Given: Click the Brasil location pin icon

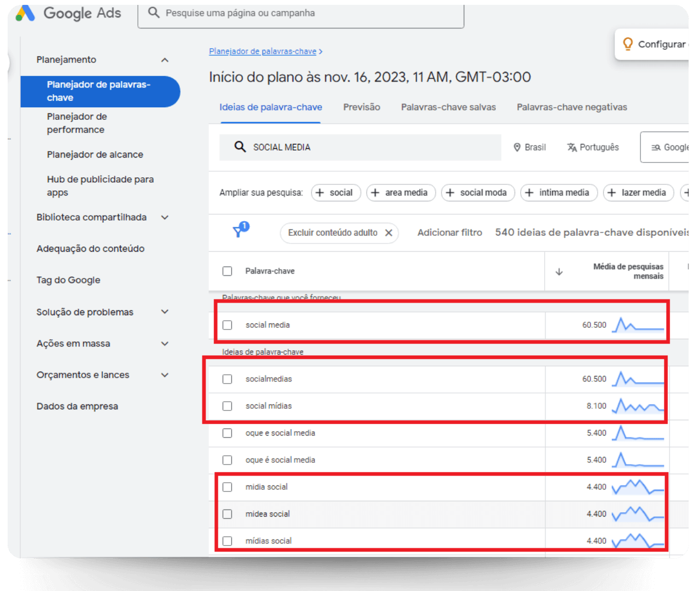Looking at the screenshot, I should [517, 147].
